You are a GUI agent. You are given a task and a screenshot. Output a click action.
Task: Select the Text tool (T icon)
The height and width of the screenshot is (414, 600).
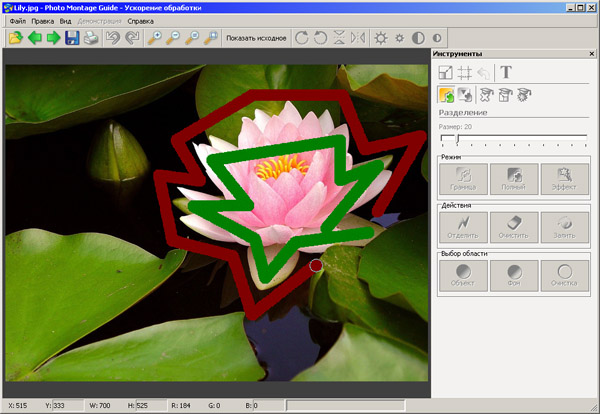pos(506,72)
